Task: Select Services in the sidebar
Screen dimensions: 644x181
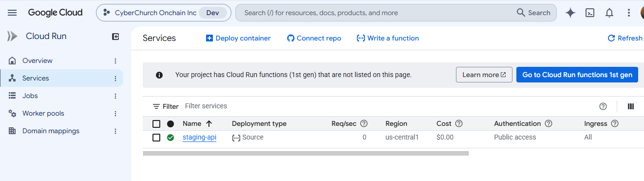Action: click(x=61, y=79)
